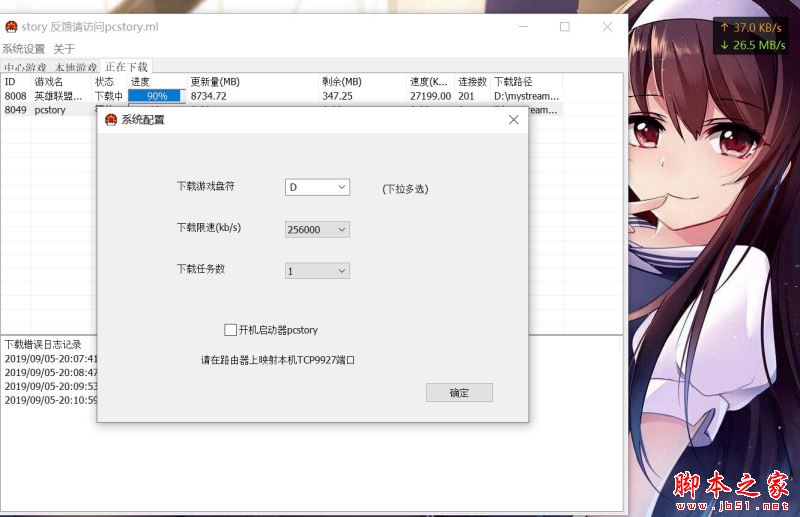Click log entry 2019/09/05-20:10:59
This screenshot has width=800, height=517.
coord(51,400)
